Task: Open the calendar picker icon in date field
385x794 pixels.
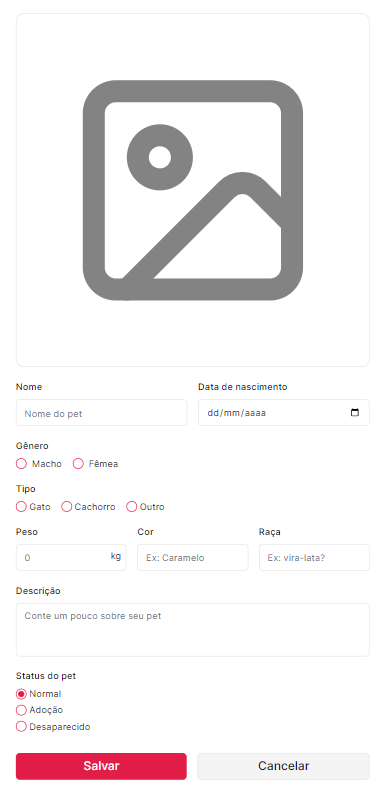Action: point(355,412)
